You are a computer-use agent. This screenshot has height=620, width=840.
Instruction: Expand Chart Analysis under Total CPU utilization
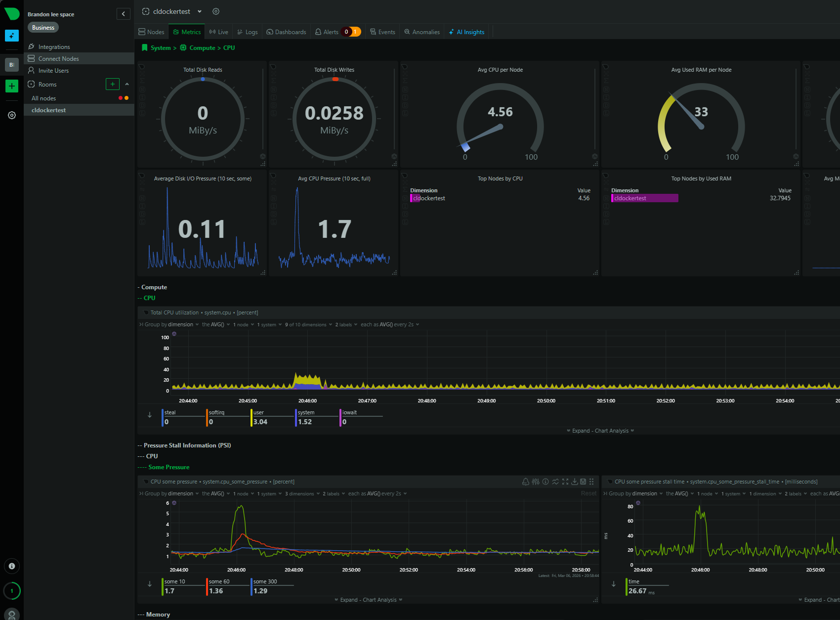click(x=600, y=431)
